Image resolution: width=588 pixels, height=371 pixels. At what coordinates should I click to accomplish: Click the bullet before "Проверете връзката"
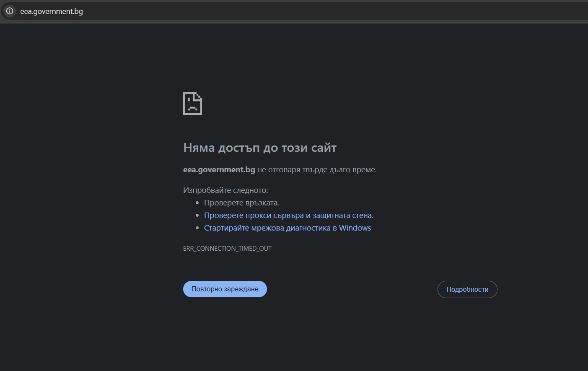197,203
